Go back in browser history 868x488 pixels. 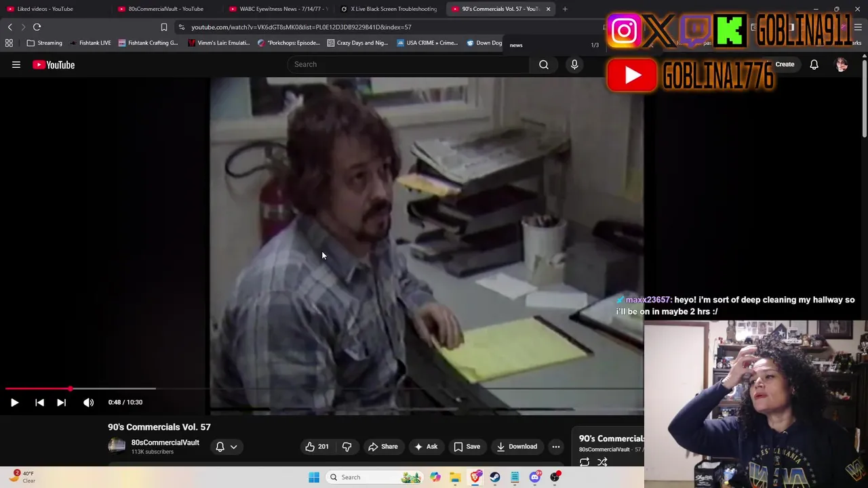tap(9, 27)
